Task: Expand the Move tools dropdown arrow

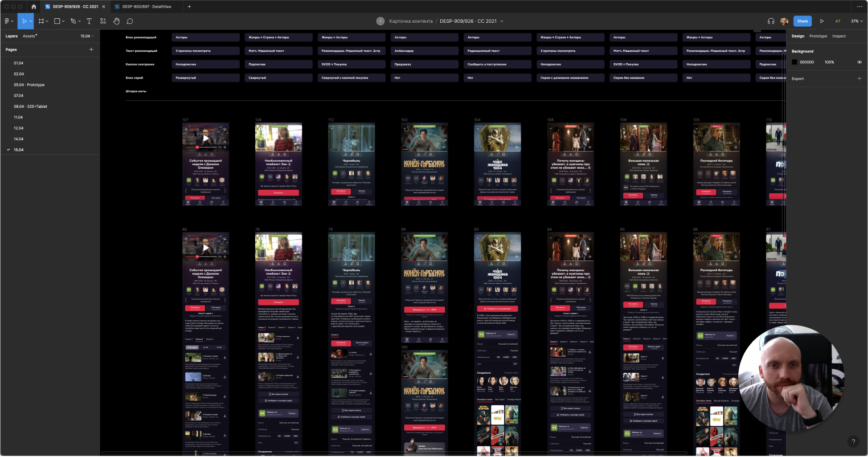Action: [x=31, y=22]
